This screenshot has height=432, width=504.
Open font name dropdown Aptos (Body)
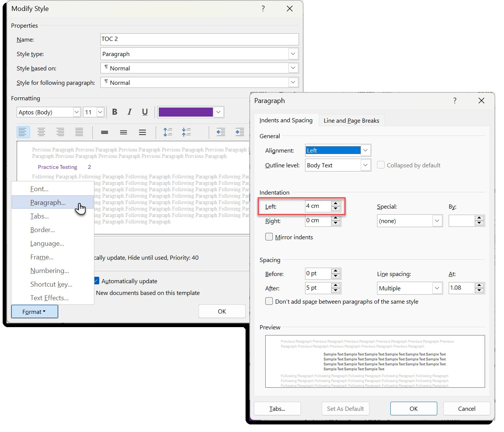(77, 112)
